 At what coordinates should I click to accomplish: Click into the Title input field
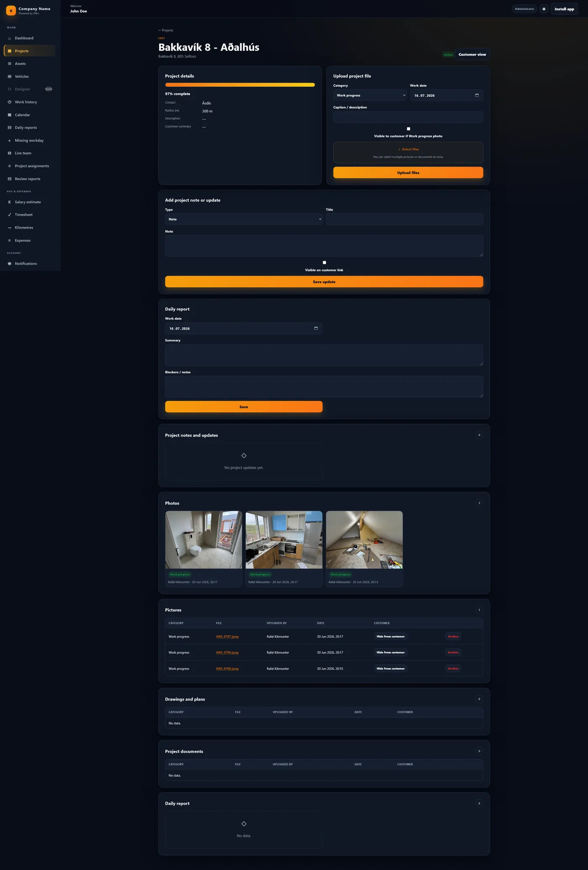click(x=404, y=219)
